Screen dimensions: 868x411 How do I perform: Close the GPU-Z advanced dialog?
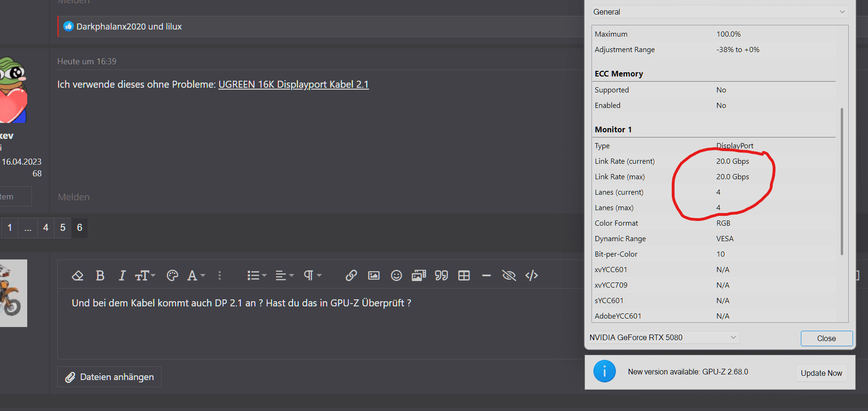pyautogui.click(x=826, y=338)
